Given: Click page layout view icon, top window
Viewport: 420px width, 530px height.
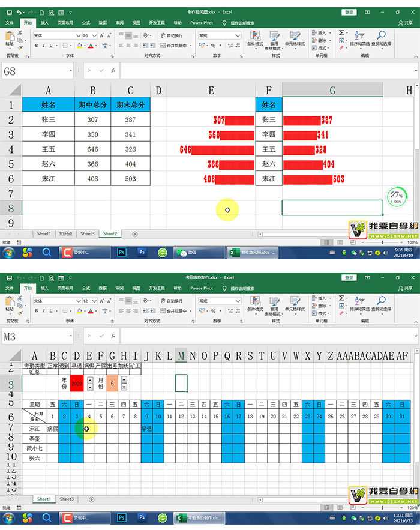Looking at the screenshot, I should pyautogui.click(x=340, y=242).
